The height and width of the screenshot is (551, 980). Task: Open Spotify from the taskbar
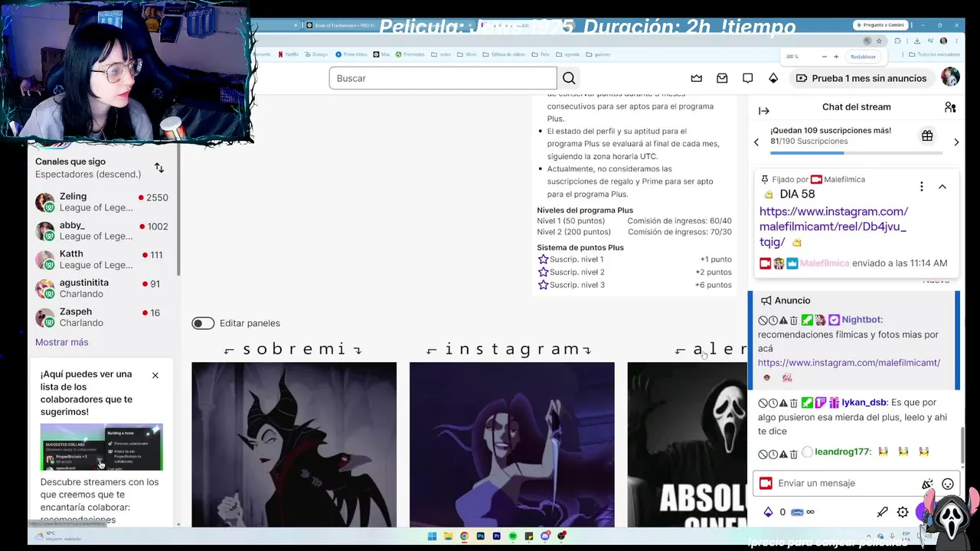pos(513,536)
